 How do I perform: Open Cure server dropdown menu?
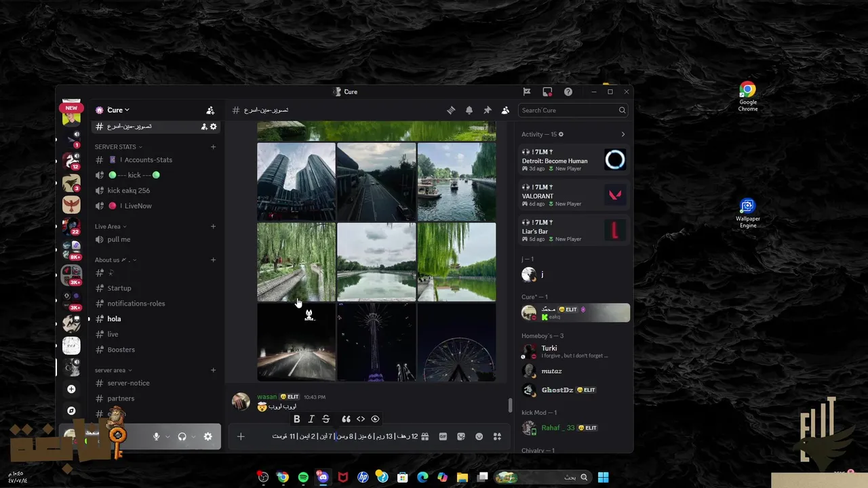(119, 110)
